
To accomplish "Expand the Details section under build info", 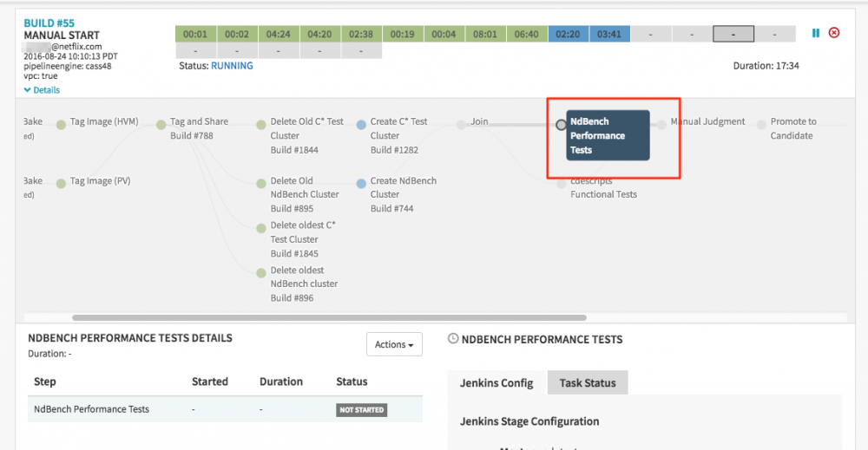I will click(42, 90).
